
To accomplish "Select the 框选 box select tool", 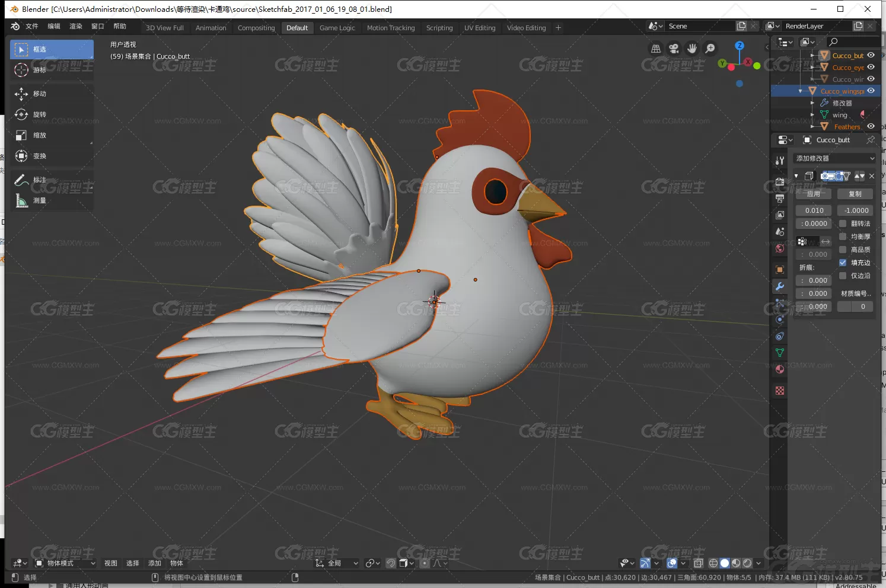I will pyautogui.click(x=52, y=49).
